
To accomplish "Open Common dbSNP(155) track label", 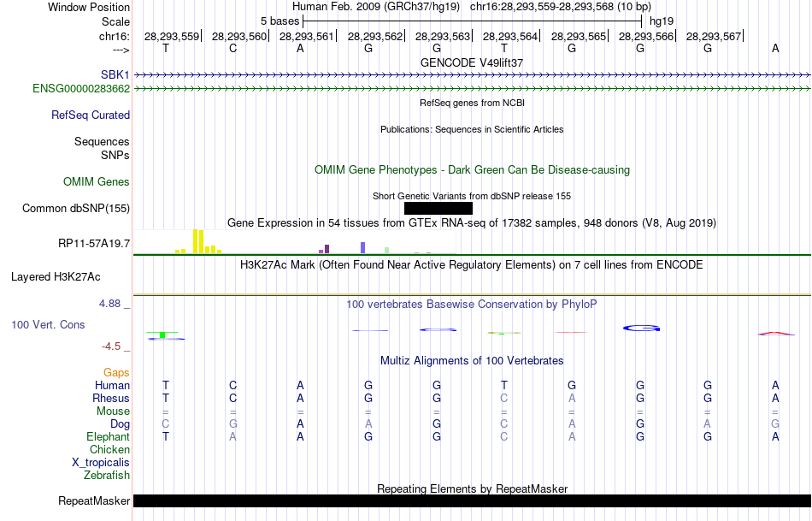I will click(x=76, y=209).
